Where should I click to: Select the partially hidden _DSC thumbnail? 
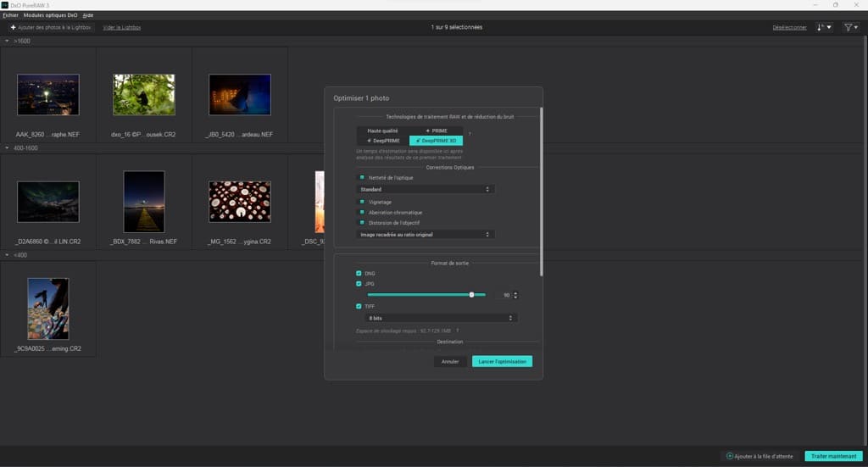point(320,202)
